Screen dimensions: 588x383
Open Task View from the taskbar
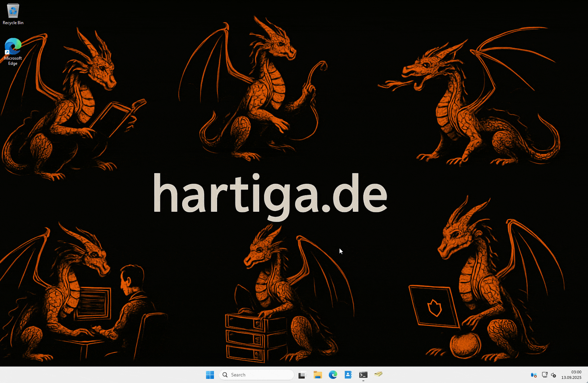[x=303, y=375]
